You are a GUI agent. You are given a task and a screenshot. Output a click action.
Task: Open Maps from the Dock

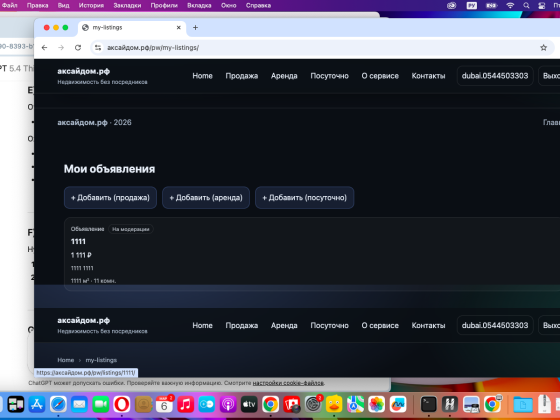(355, 404)
